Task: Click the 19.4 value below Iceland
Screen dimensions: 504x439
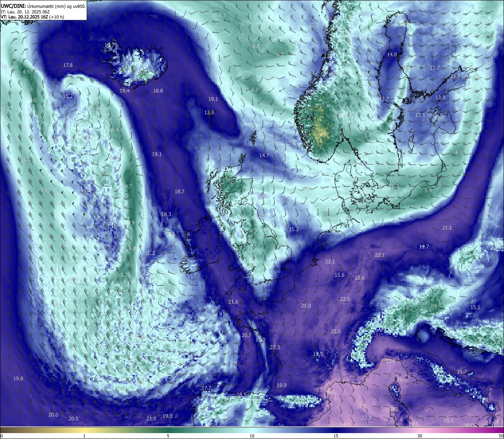Action: [124, 91]
